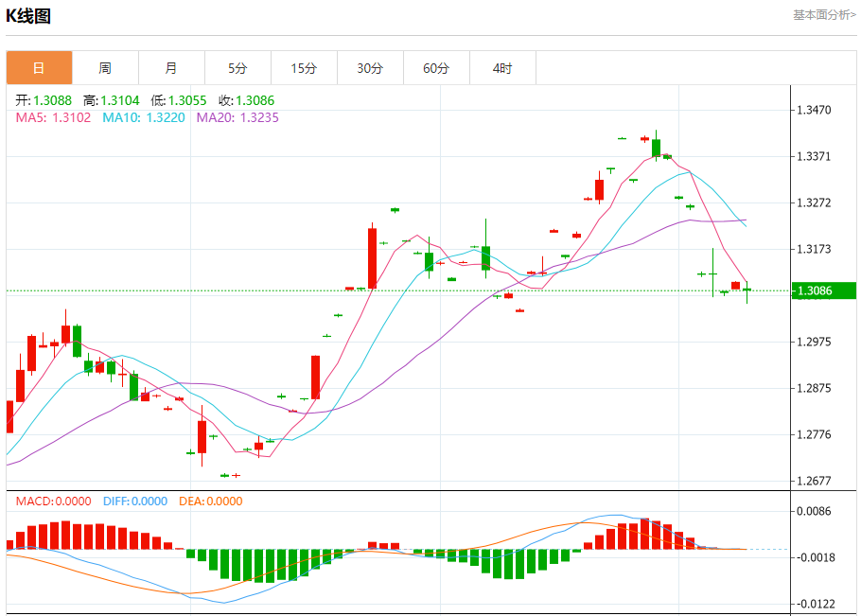Click the DEA:0.0000 readout
The image size is (861, 616).
tap(211, 502)
